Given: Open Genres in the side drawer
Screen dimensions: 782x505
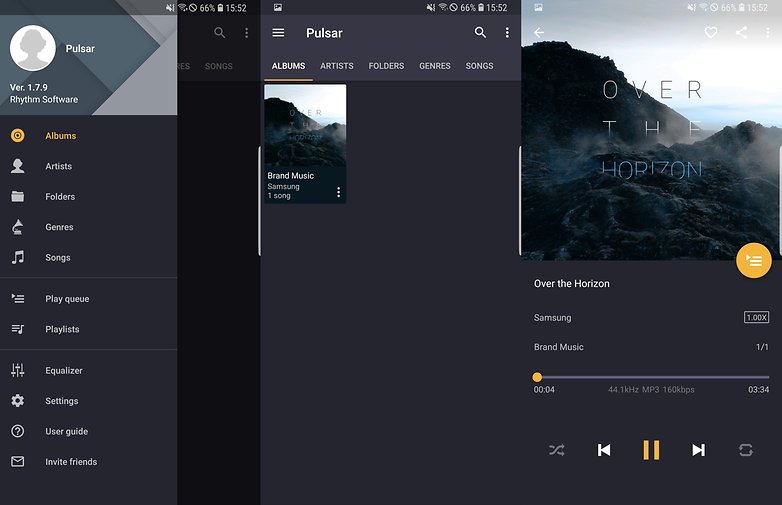Looking at the screenshot, I should tap(88, 227).
